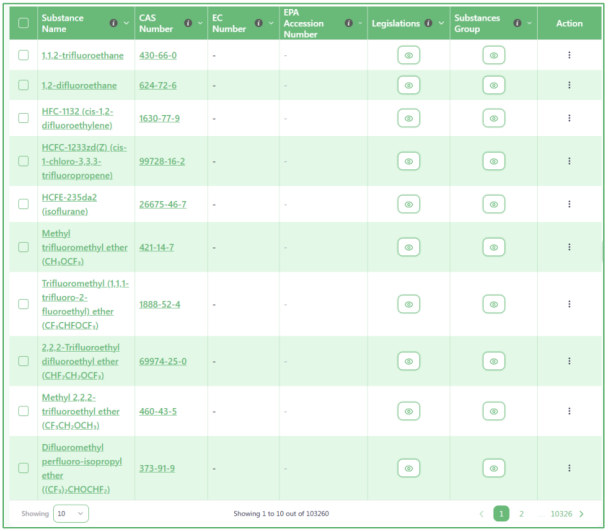
Task: Select checkbox for 1,1,2-trifluoroethane
Action: pos(23,55)
